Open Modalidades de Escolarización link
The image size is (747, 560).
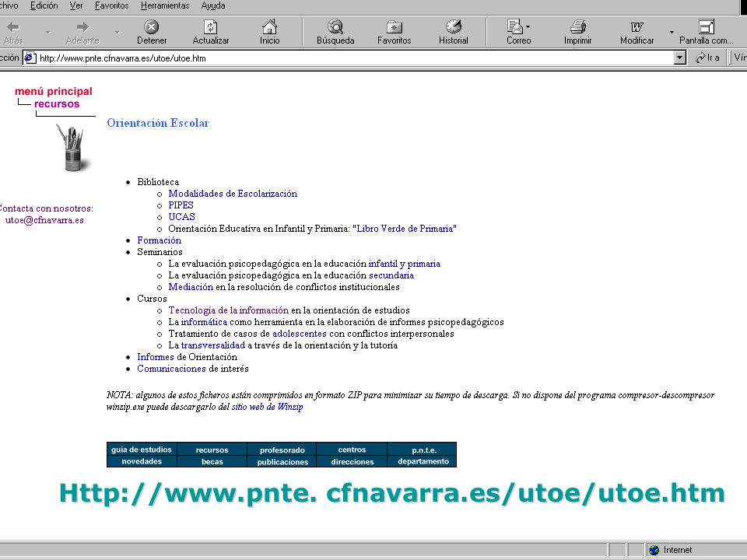(x=233, y=194)
